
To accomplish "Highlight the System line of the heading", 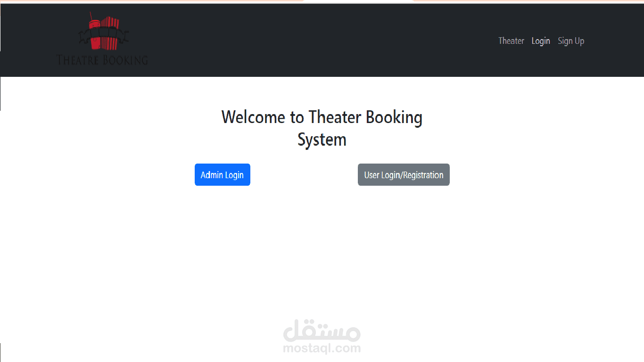I will tap(322, 140).
